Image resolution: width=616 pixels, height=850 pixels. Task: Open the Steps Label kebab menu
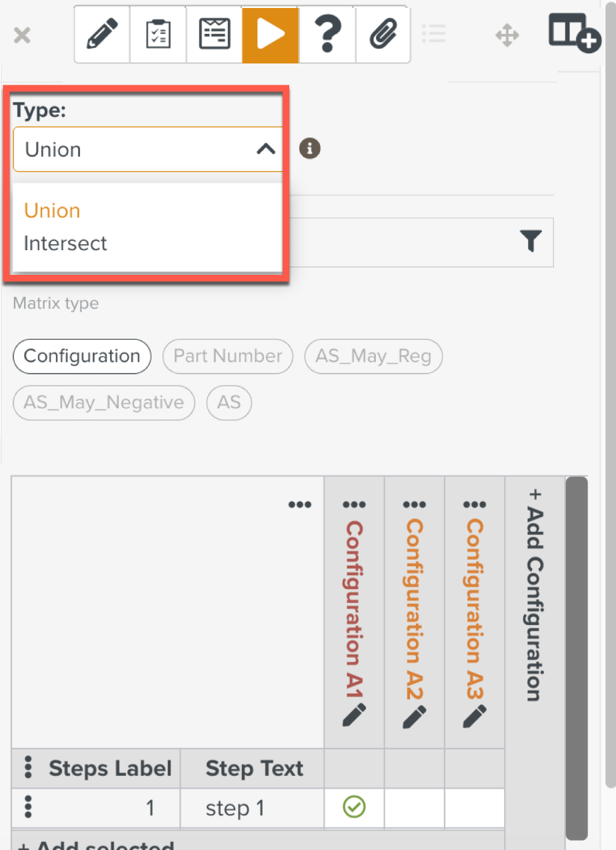click(27, 768)
